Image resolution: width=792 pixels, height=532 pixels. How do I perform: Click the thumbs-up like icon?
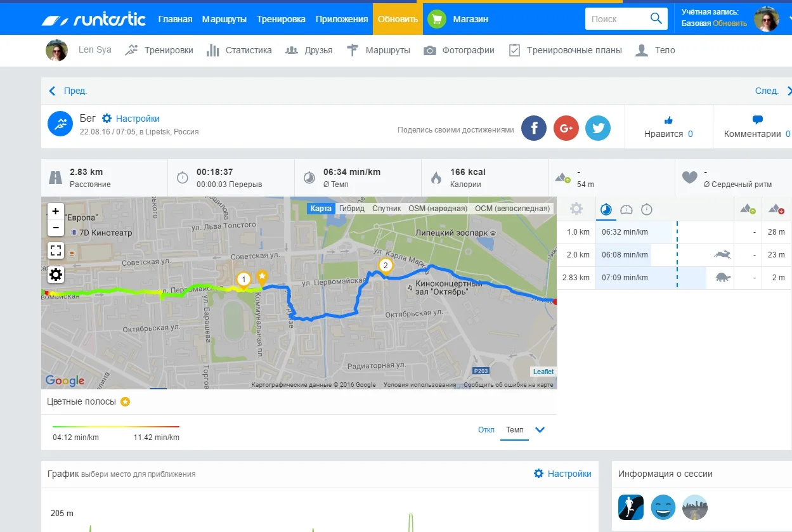tap(668, 119)
